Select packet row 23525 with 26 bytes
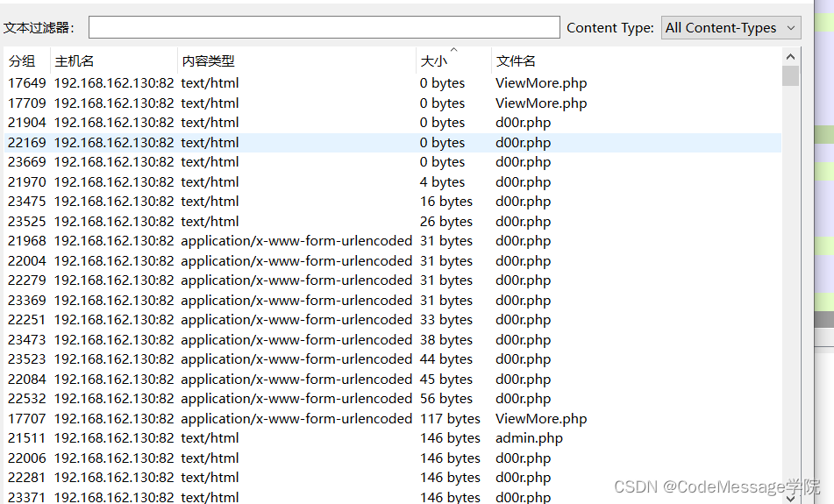Viewport: 834px width, 504px height. pyautogui.click(x=393, y=221)
